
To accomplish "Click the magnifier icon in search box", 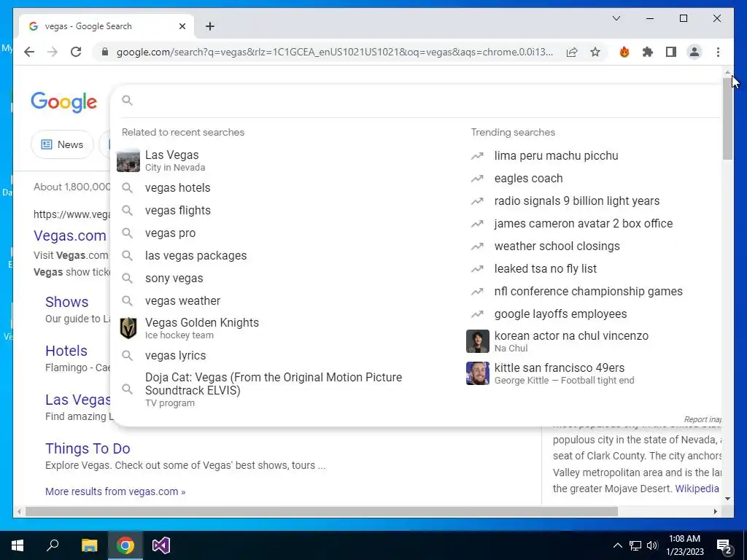I will click(x=127, y=101).
